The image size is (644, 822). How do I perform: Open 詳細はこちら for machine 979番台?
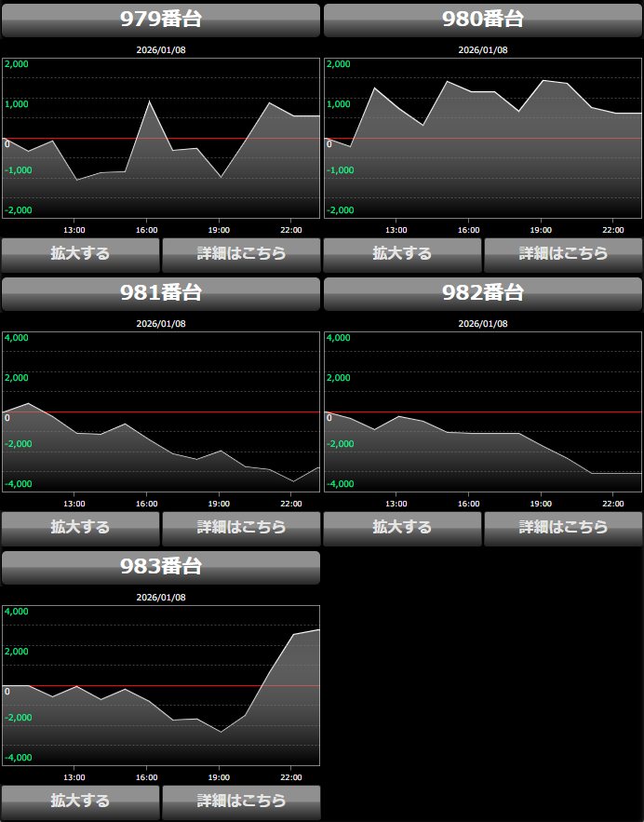coord(241,254)
